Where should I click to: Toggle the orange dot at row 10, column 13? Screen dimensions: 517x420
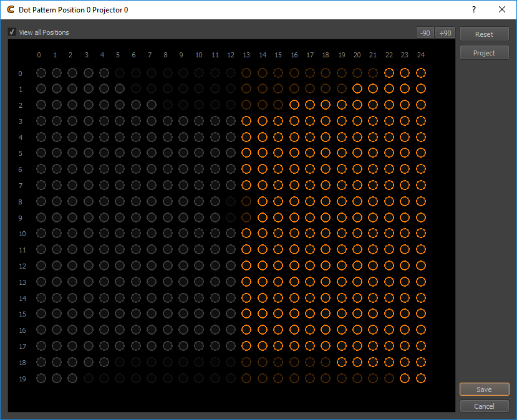point(246,233)
